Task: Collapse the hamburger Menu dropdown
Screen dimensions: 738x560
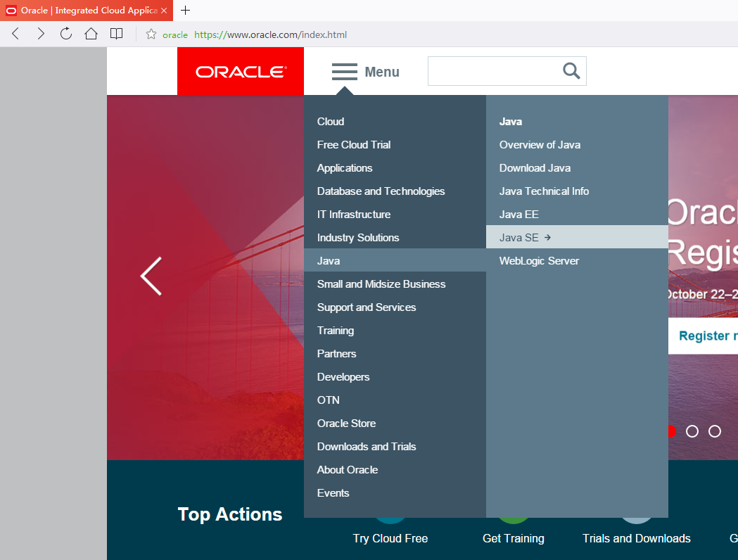Action: [365, 72]
